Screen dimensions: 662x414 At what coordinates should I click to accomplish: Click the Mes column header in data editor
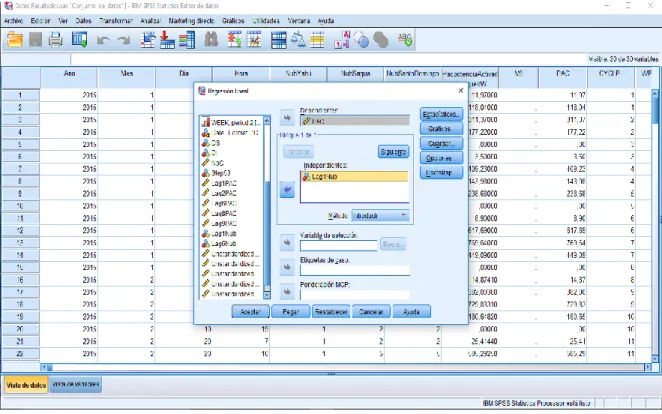coord(127,77)
